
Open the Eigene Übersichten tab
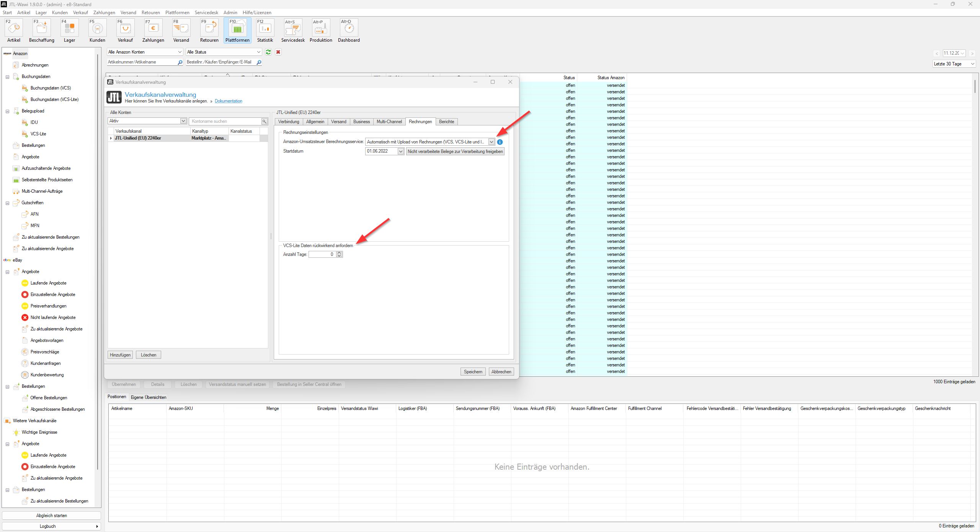pos(149,397)
